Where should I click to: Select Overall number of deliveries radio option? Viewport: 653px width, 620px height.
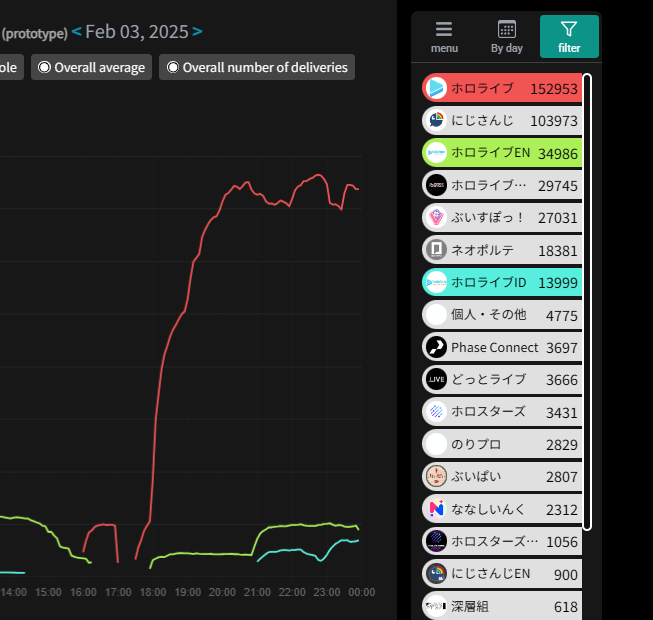pos(257,67)
